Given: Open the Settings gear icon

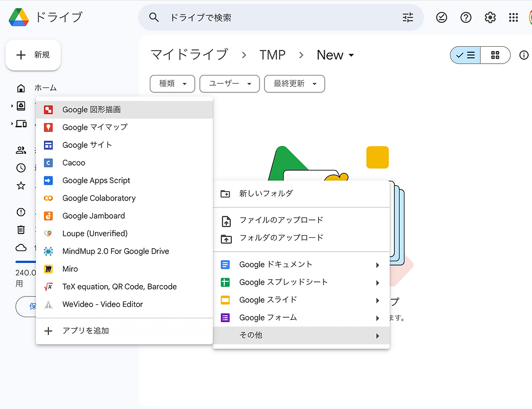Looking at the screenshot, I should point(490,17).
